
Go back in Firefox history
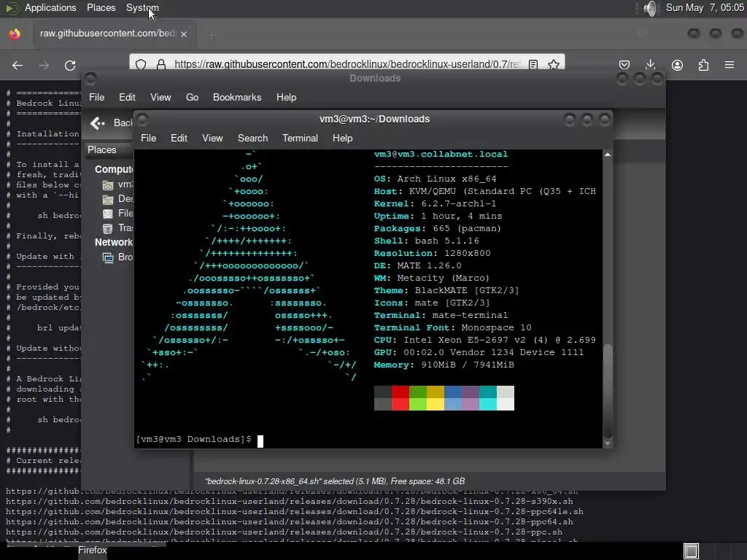(18, 65)
